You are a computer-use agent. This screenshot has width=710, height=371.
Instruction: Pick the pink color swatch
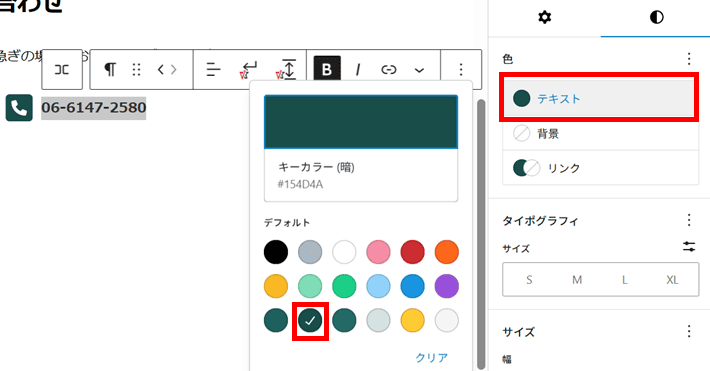pyautogui.click(x=378, y=252)
